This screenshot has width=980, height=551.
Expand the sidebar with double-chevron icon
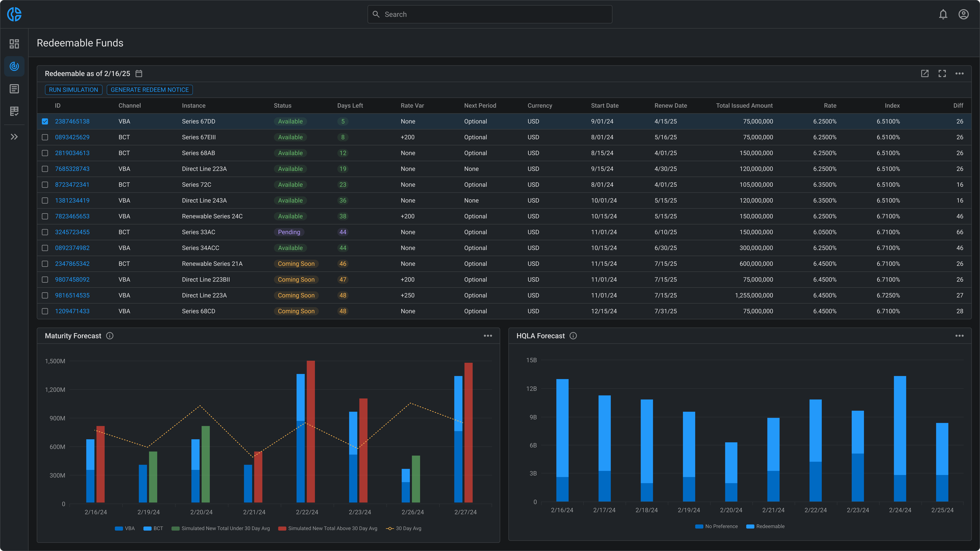tap(14, 137)
